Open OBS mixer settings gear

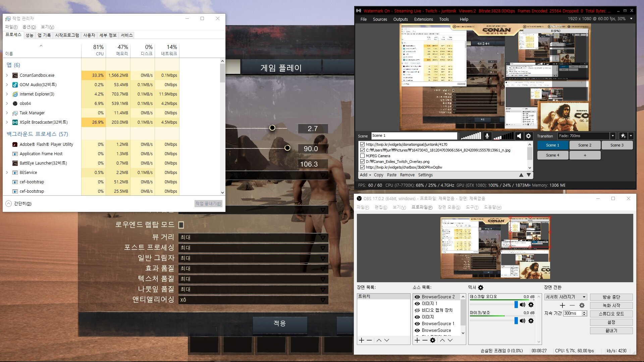pos(481,288)
